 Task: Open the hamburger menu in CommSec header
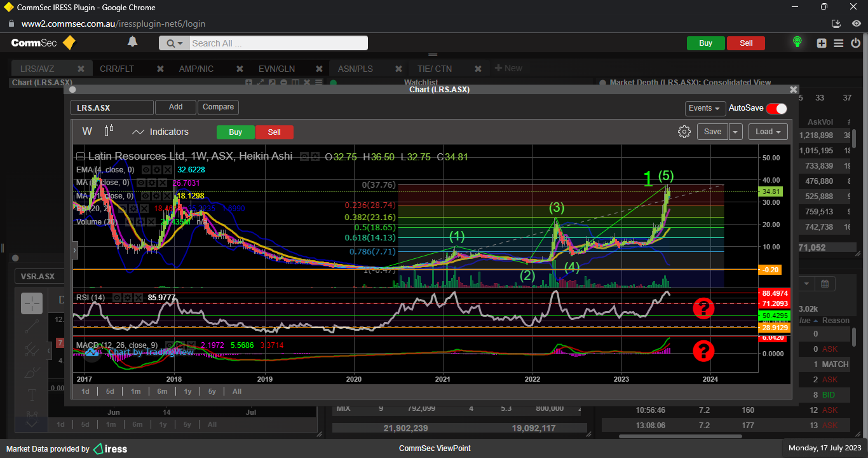tap(839, 43)
